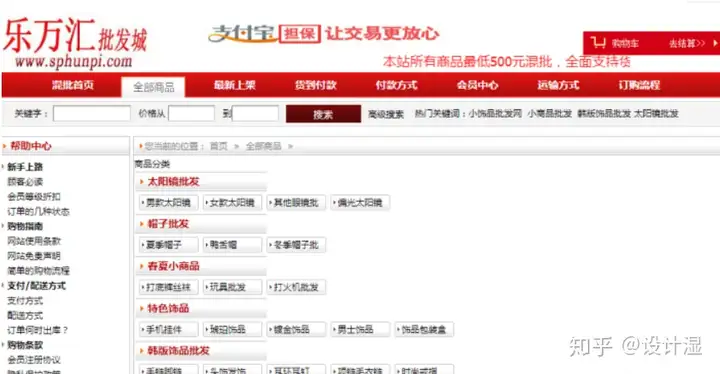Open the 会员注册协议 help link
The height and width of the screenshot is (374, 720).
pyautogui.click(x=34, y=360)
